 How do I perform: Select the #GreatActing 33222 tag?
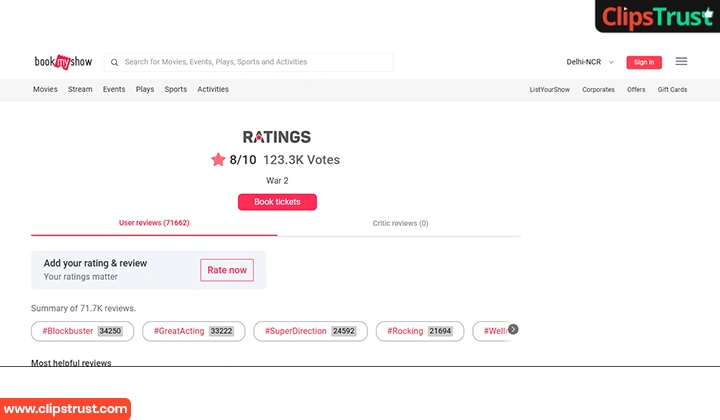click(193, 331)
